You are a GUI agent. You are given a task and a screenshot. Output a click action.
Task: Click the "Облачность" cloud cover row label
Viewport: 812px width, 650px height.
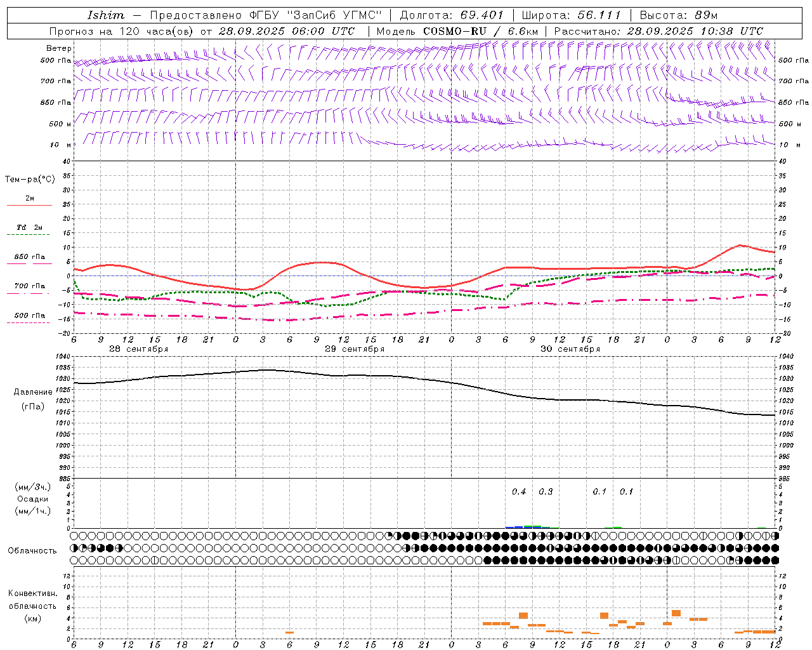[x=32, y=551]
